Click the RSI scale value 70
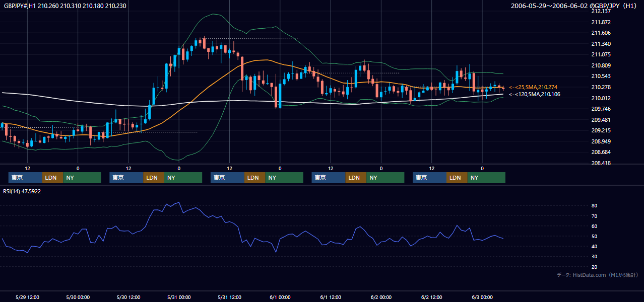 pyautogui.click(x=595, y=216)
